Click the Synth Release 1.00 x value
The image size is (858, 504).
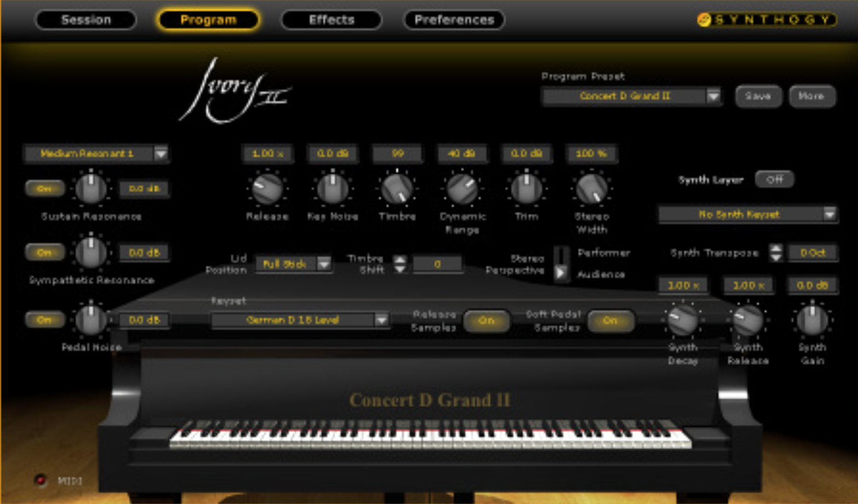coord(748,285)
